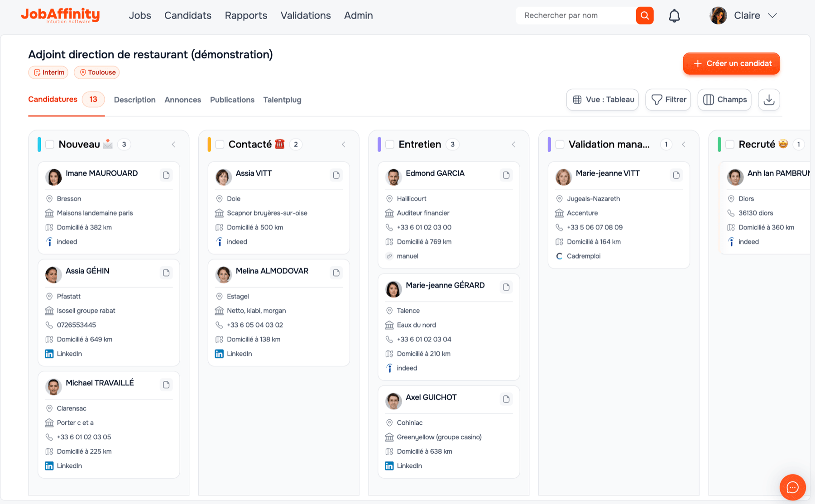Screen dimensions: 815x504
Task: Click the orange search magnifier button
Action: click(644, 15)
